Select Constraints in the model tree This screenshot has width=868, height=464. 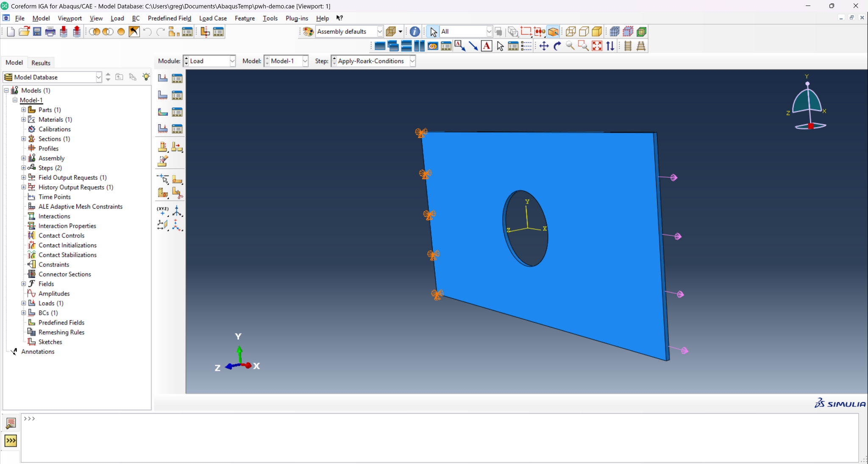coord(54,265)
